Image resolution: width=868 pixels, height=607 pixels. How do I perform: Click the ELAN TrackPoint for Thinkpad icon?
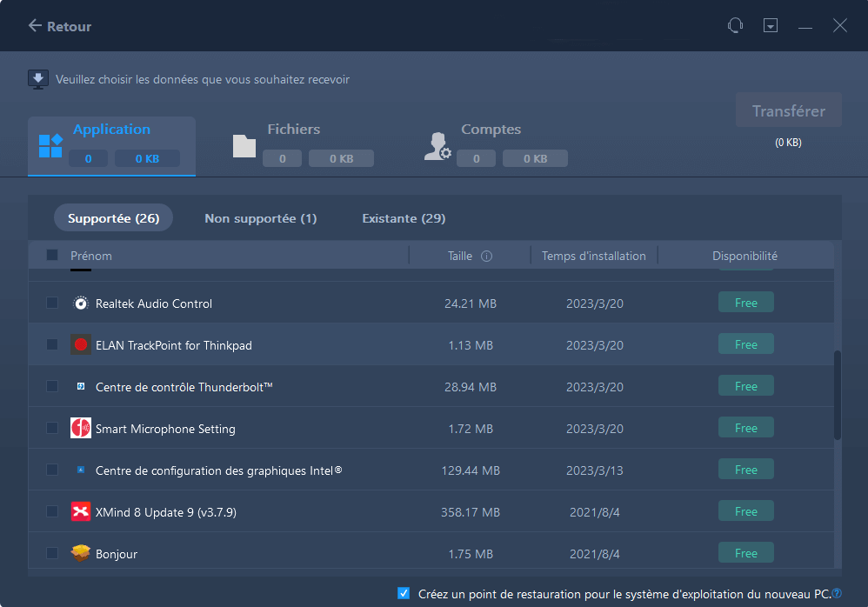click(x=80, y=344)
